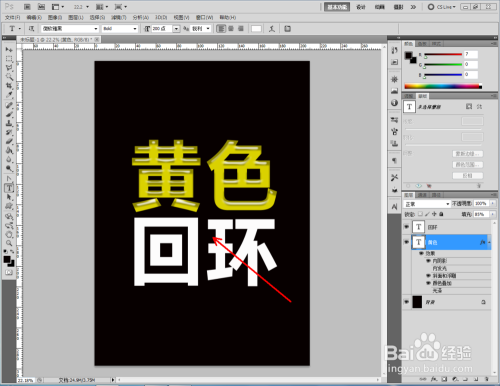Screen dimensions: 500x386
Task: Select the Eyedropper tool
Action: [9, 95]
